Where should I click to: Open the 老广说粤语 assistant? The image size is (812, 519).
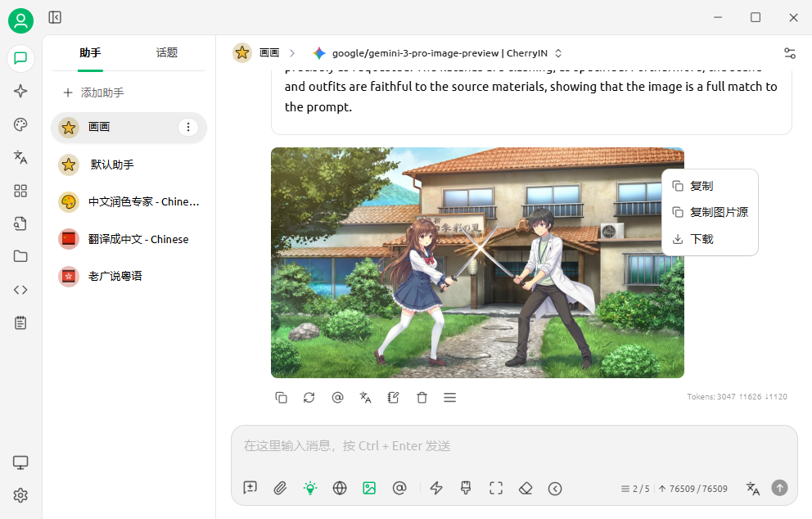click(129, 276)
